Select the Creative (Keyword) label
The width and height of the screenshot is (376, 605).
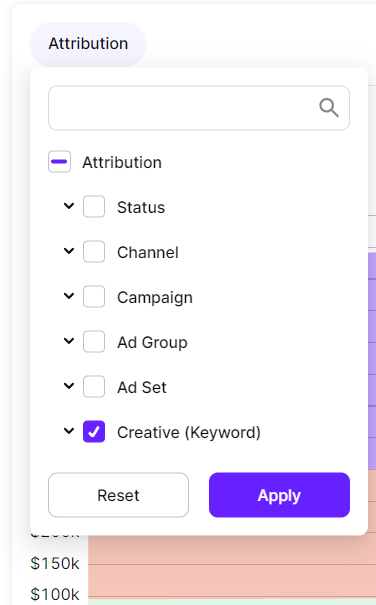click(x=189, y=432)
